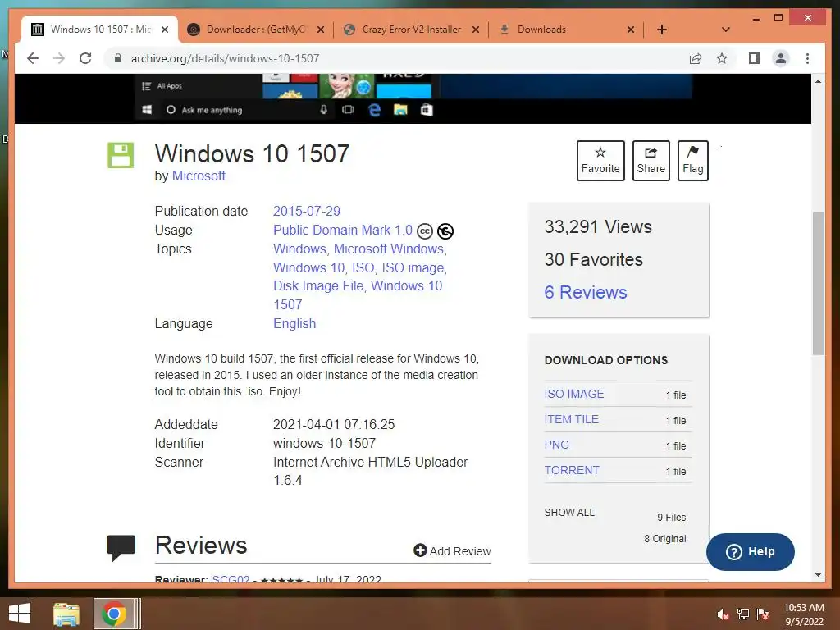Open the share page icon in the address bar
The image size is (840, 630).
696,58
